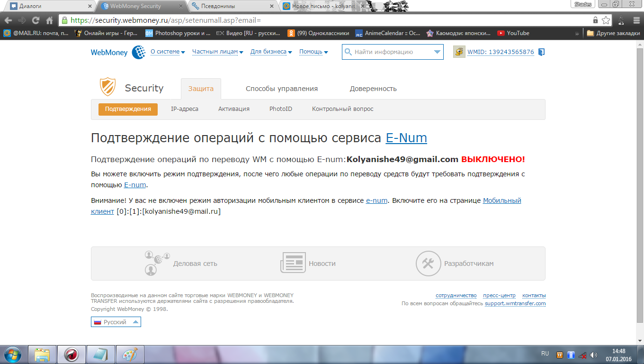Open the Windows Start menu
The image size is (644, 364).
[12, 355]
